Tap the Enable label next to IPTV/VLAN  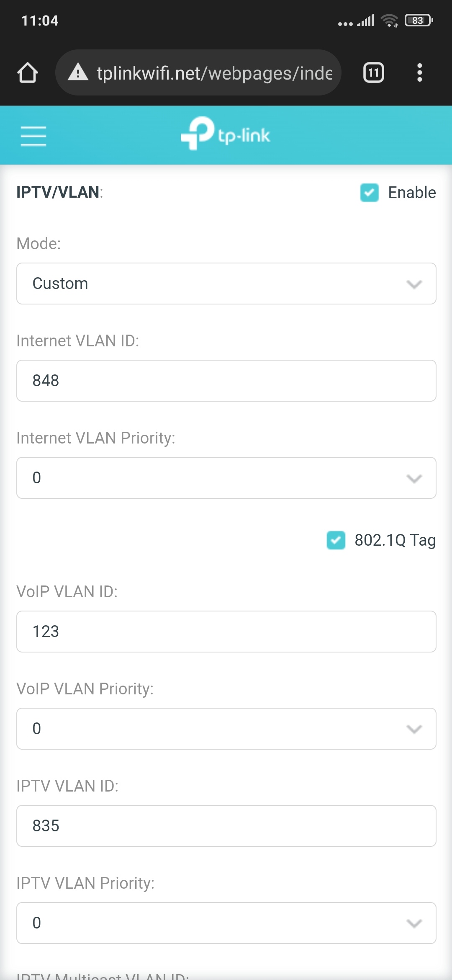pos(412,193)
